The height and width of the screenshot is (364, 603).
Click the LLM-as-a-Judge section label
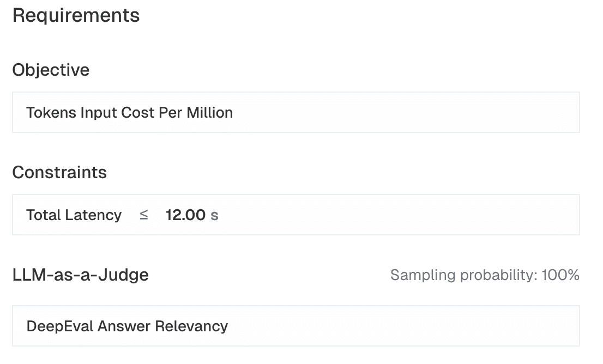[80, 275]
